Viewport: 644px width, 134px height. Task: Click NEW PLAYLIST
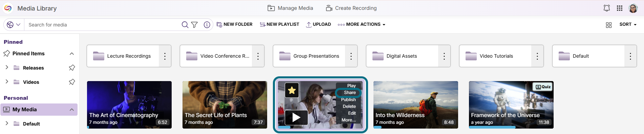coord(279,24)
